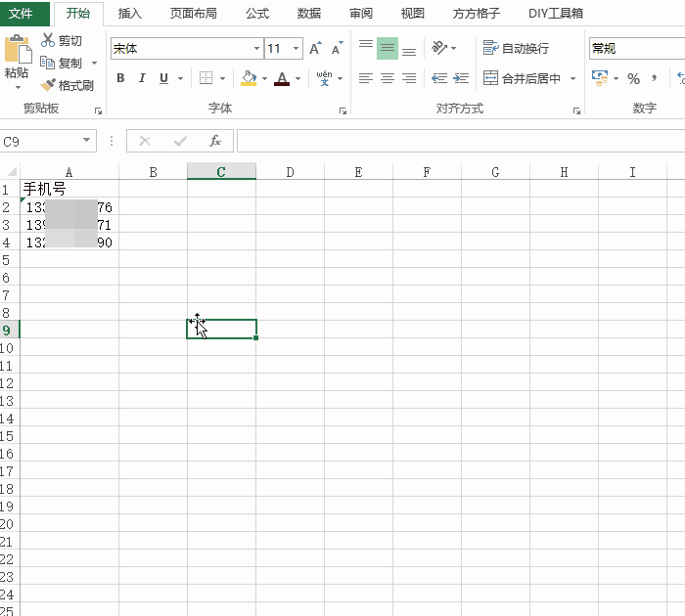Screen dimensions: 685x616
Task: Switch to the Data (数据) tab
Action: click(309, 13)
